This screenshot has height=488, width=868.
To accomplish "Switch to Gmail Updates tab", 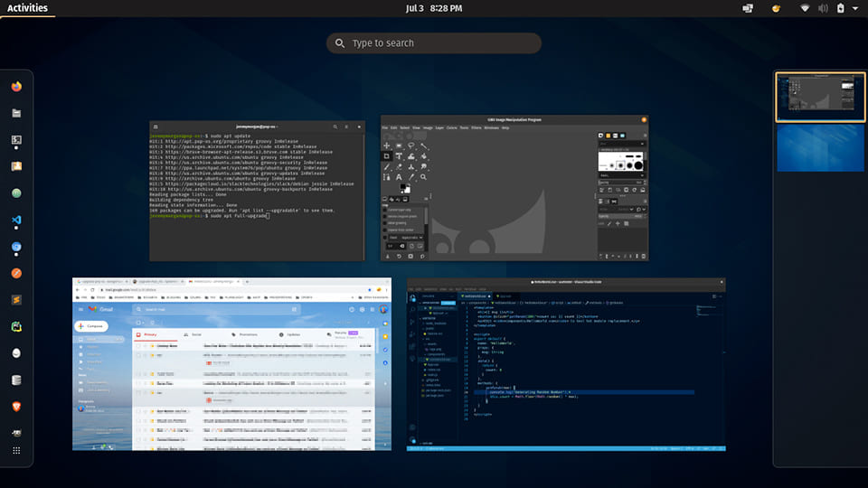I will (x=290, y=334).
